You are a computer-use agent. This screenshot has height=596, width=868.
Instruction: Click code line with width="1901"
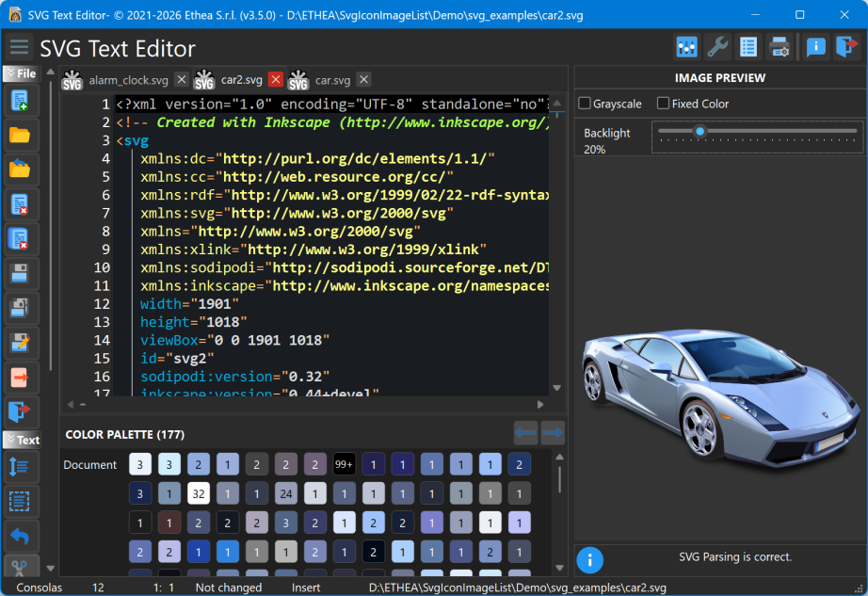(x=190, y=304)
